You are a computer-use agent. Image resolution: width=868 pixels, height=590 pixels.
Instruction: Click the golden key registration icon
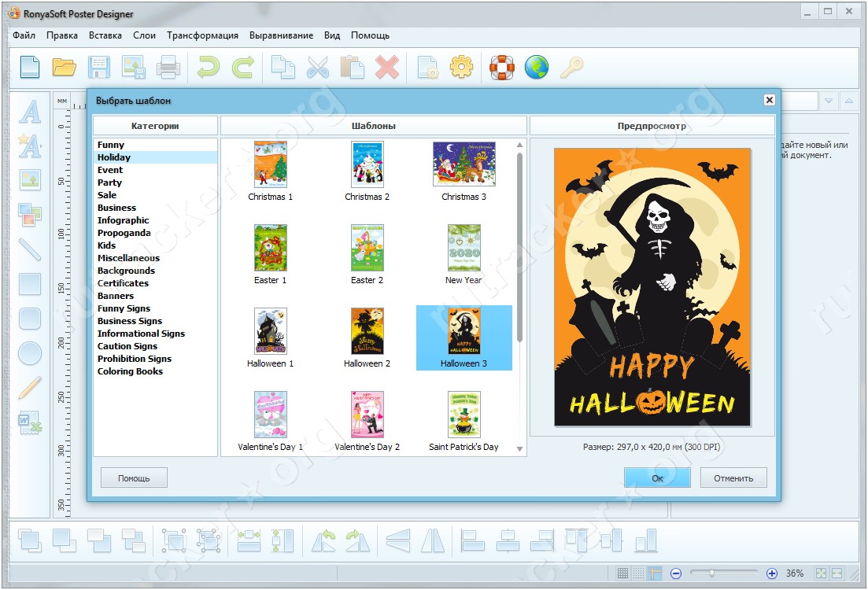click(571, 67)
